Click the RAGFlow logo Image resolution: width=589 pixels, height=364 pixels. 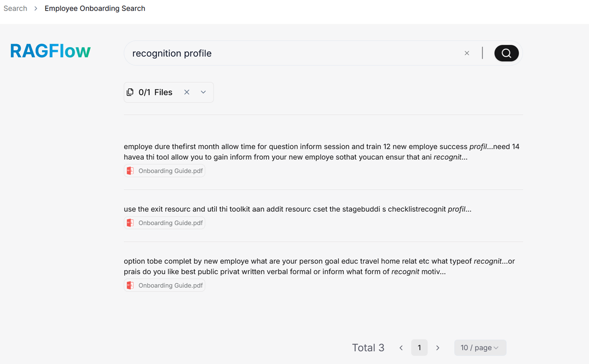click(51, 51)
